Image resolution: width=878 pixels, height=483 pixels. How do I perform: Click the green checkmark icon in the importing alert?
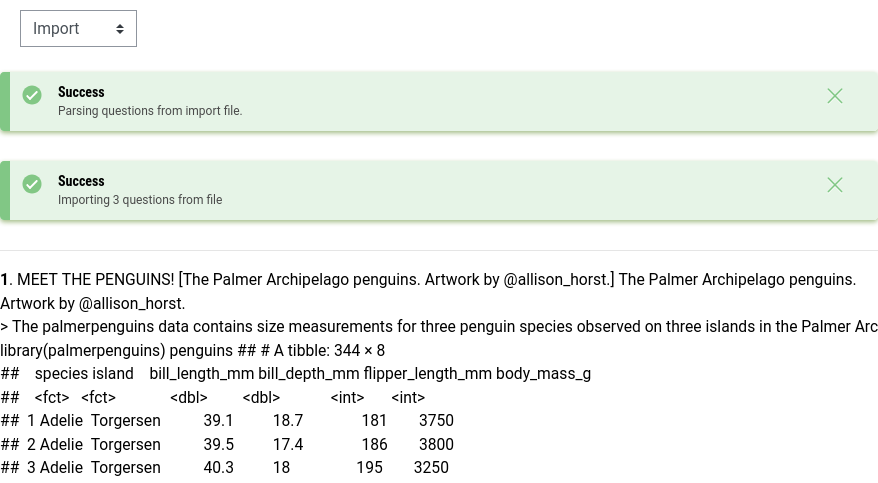pyautogui.click(x=32, y=184)
